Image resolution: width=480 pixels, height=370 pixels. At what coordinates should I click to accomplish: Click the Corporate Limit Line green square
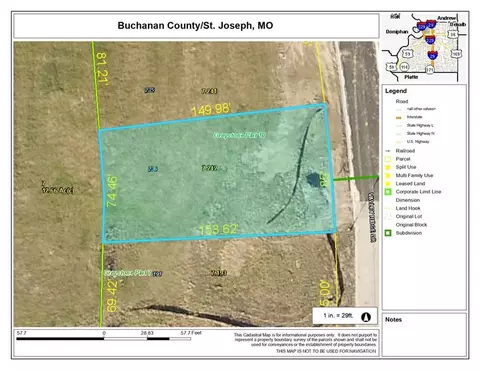(388, 192)
